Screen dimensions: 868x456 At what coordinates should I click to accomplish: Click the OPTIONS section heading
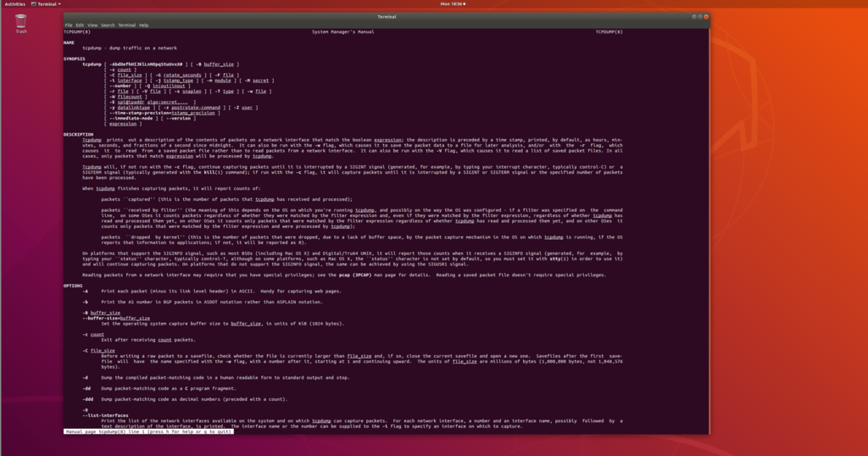point(73,286)
